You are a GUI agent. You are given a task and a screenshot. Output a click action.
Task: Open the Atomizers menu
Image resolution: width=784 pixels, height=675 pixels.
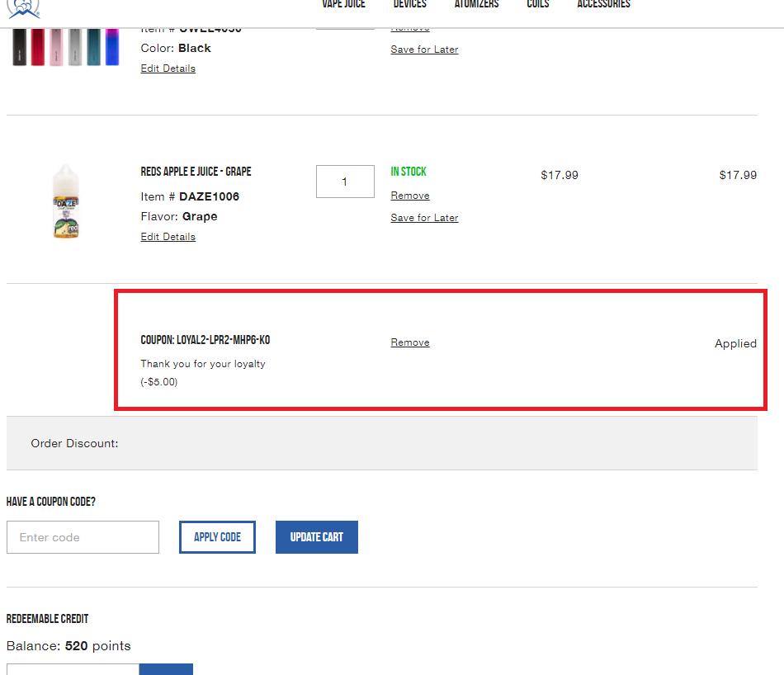pos(476,4)
